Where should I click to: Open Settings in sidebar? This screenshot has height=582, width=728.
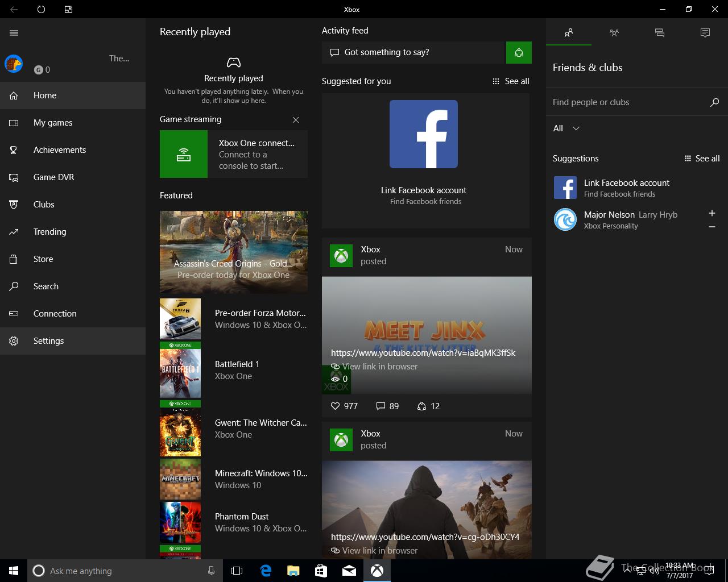[x=73, y=341]
